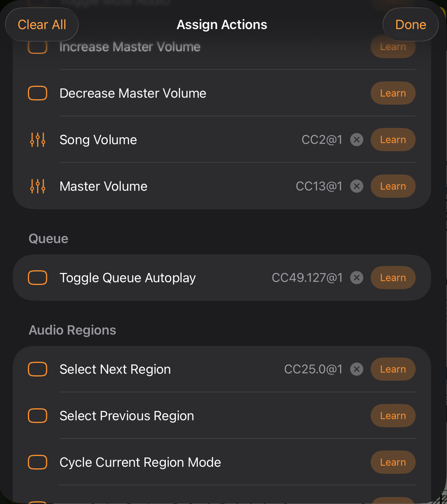Click Learn beside Toggle Queue Autoplay
Screen dimensions: 447x504
[393, 278]
